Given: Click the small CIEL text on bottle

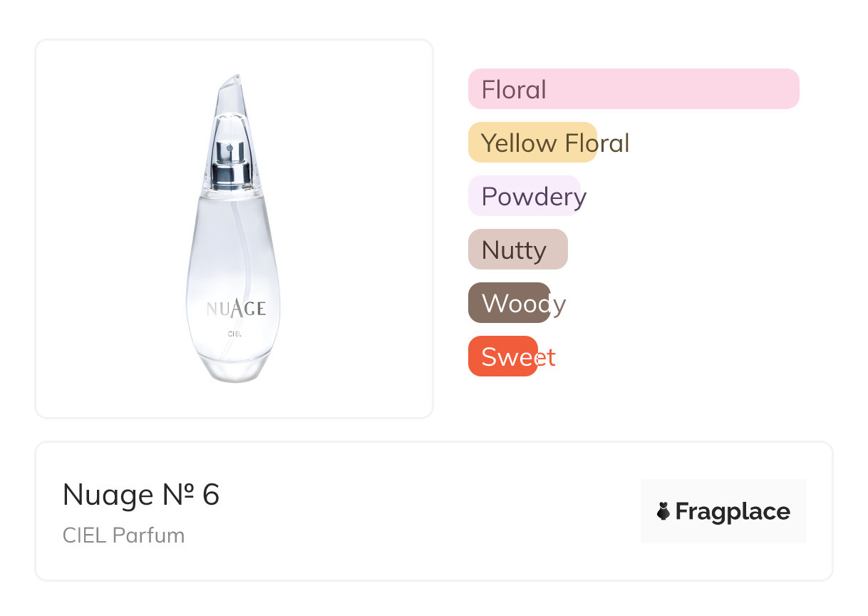Looking at the screenshot, I should tap(234, 334).
